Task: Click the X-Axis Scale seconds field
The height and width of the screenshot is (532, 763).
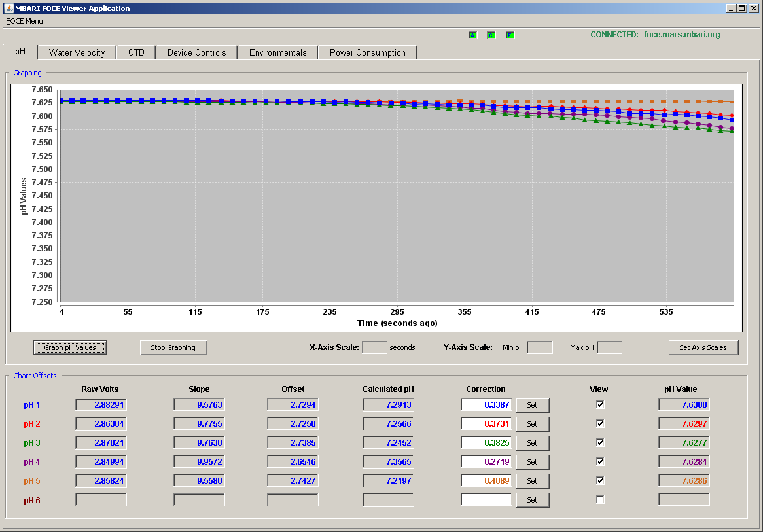Action: tap(375, 347)
